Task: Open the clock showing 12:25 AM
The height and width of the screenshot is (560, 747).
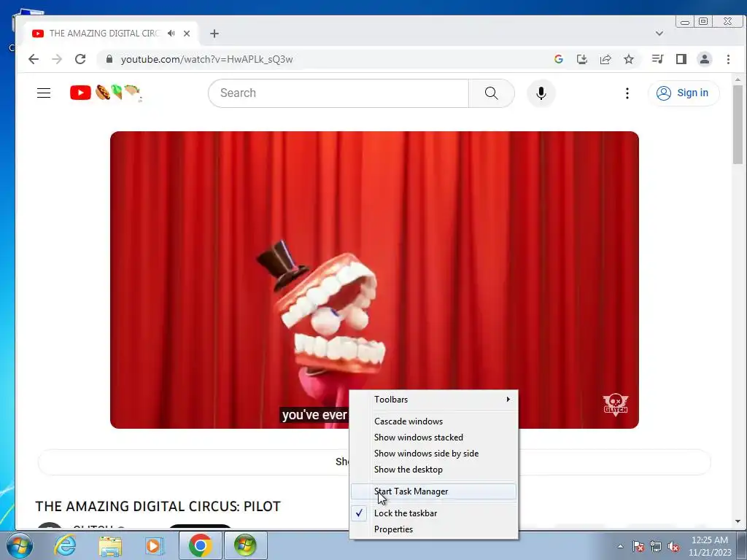Action: coord(710,545)
